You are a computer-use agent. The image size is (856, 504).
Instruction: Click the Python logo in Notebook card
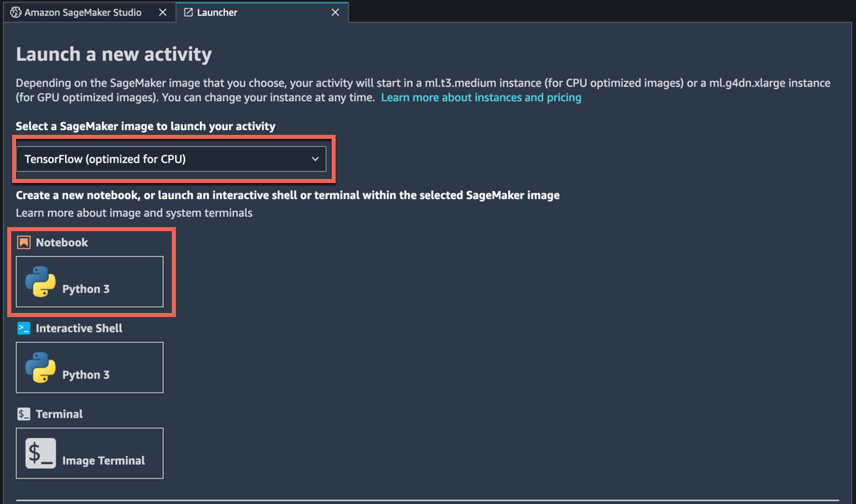40,282
